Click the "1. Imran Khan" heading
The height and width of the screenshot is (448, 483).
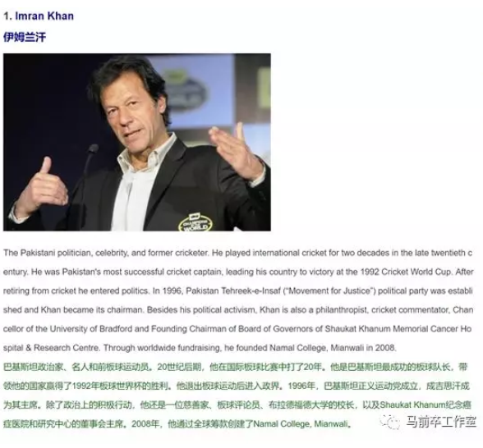[x=39, y=16]
